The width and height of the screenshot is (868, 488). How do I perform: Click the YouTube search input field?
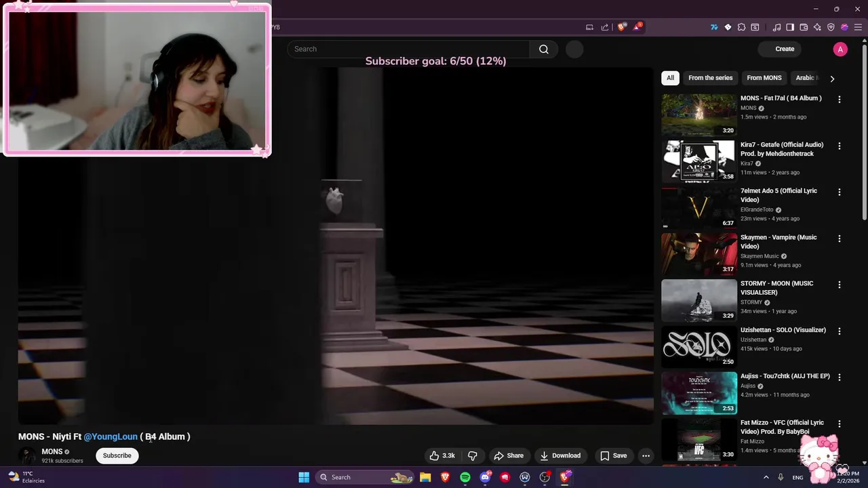point(409,49)
